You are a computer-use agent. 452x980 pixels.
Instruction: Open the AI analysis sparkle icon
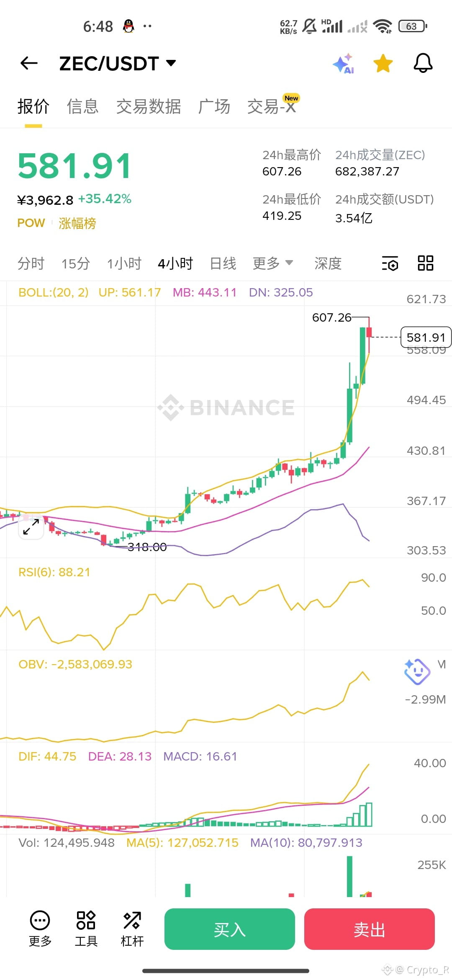pos(344,64)
